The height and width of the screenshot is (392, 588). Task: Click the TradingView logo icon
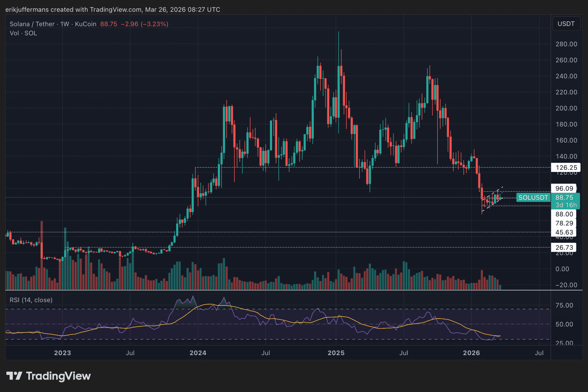click(x=14, y=376)
